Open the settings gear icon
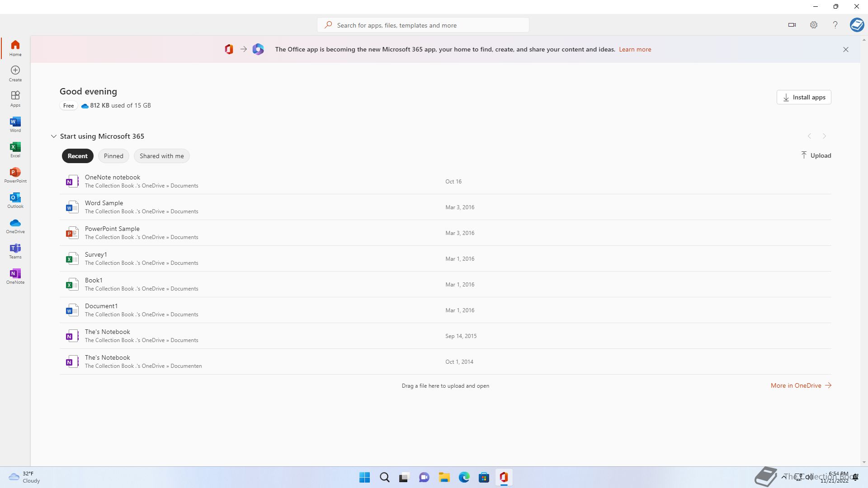868x488 pixels. click(x=813, y=25)
